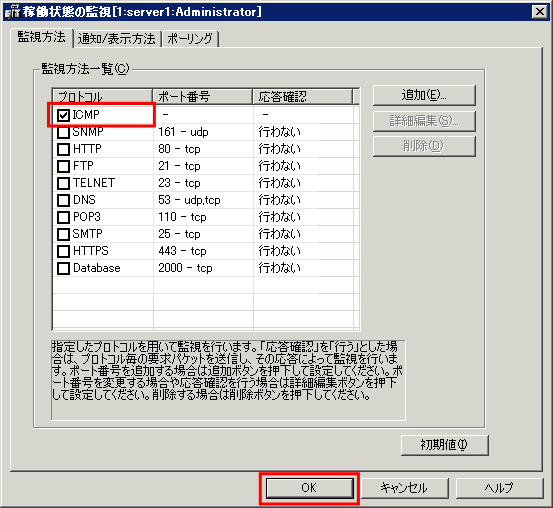The image size is (553, 508).
Task: Select the 監視方法 tab
Action: (x=42, y=37)
